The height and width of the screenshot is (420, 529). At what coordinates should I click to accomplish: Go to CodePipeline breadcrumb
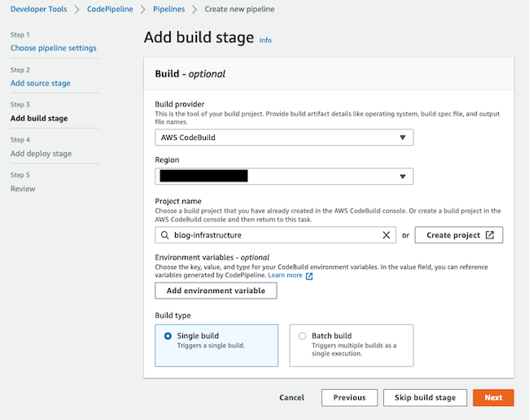pyautogui.click(x=110, y=9)
